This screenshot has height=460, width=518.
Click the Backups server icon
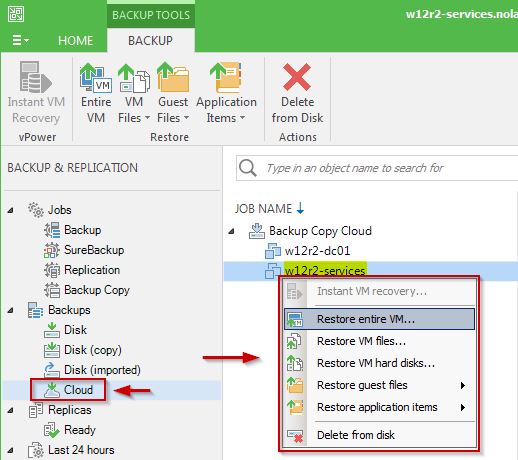coord(35,310)
